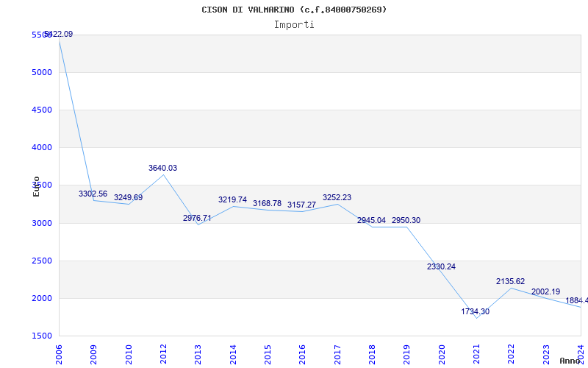Screen dimensions: 588x368
Task: Click x-axis year 2020
Action: [442, 355]
